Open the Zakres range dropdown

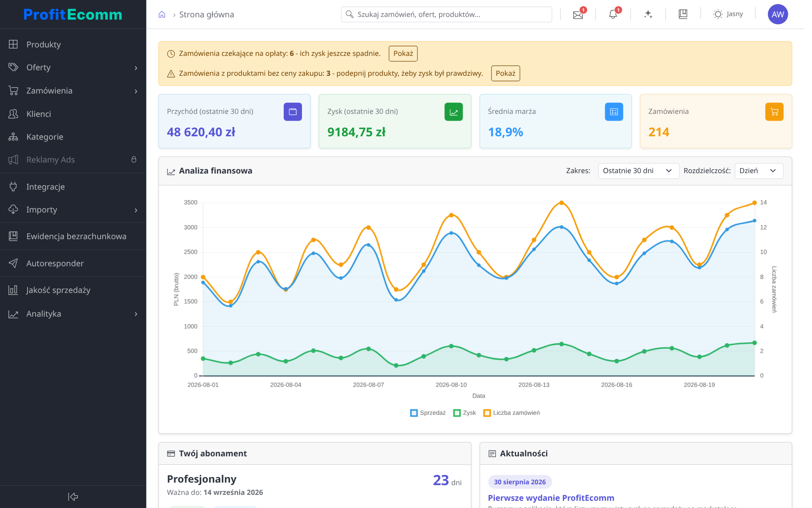[x=639, y=171]
